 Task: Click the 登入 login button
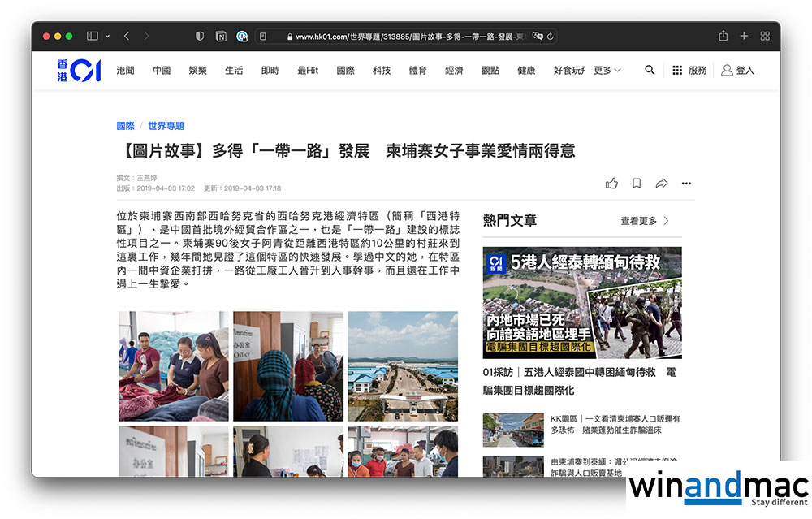[738, 71]
